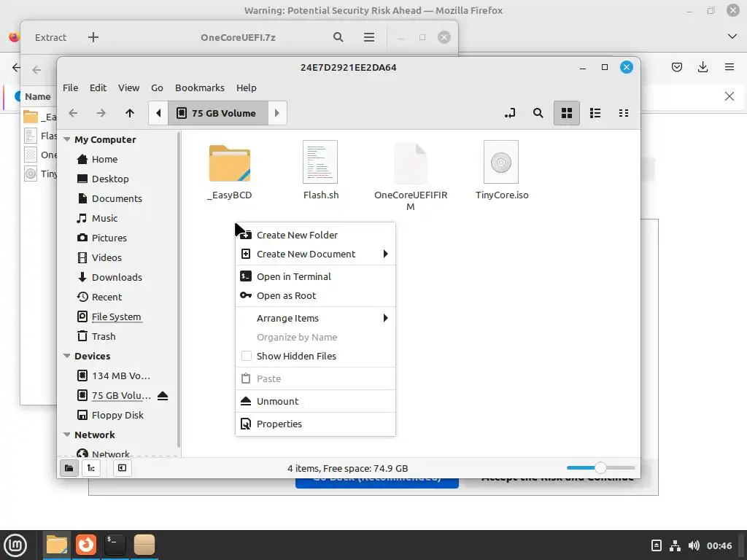Expand Arrange Items submenu
The image size is (747, 560).
point(315,318)
